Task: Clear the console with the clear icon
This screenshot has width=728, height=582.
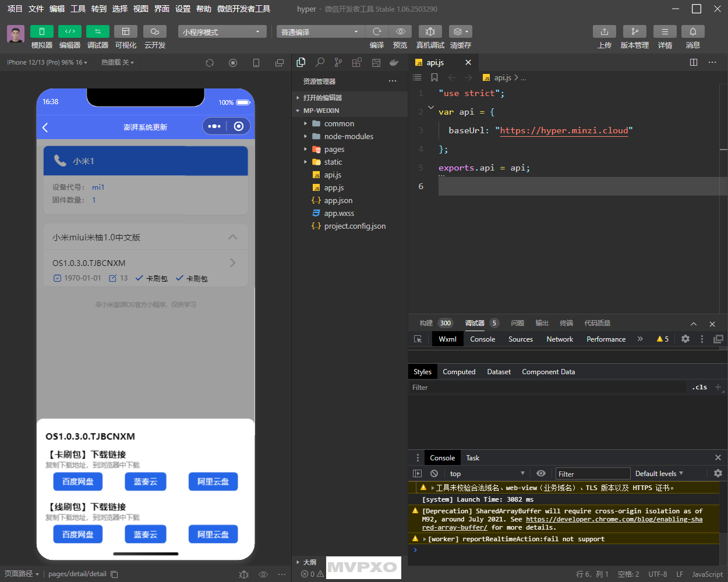Action: [434, 474]
